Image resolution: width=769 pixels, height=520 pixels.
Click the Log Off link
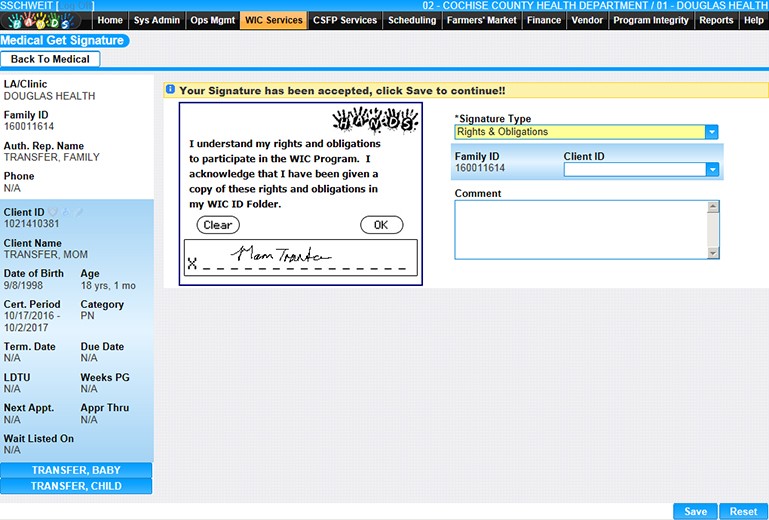(74, 6)
